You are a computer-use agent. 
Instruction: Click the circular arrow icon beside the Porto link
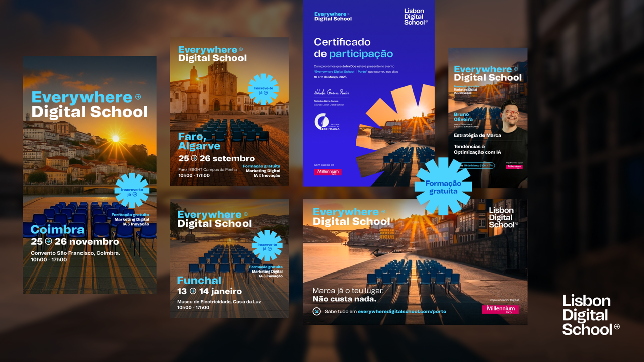click(x=316, y=311)
